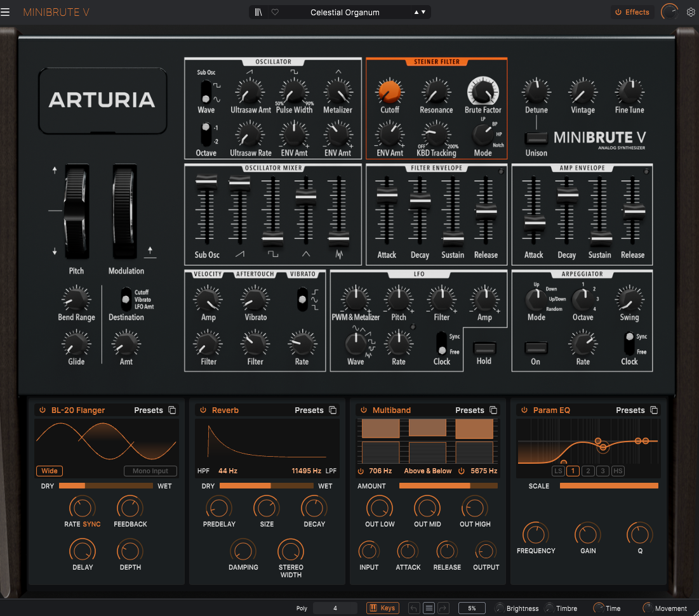
Task: Toggle BL-20 Flanger power icon
Action: click(43, 410)
